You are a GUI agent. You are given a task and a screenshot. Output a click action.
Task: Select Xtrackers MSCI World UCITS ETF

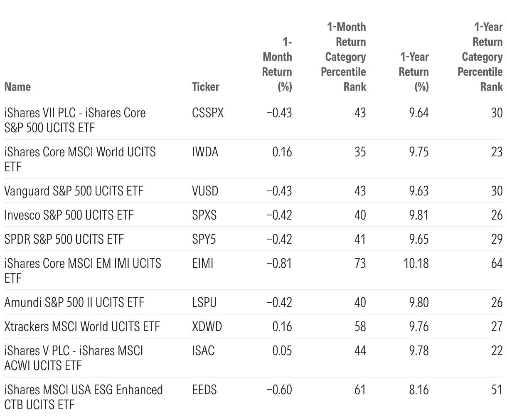tap(82, 326)
